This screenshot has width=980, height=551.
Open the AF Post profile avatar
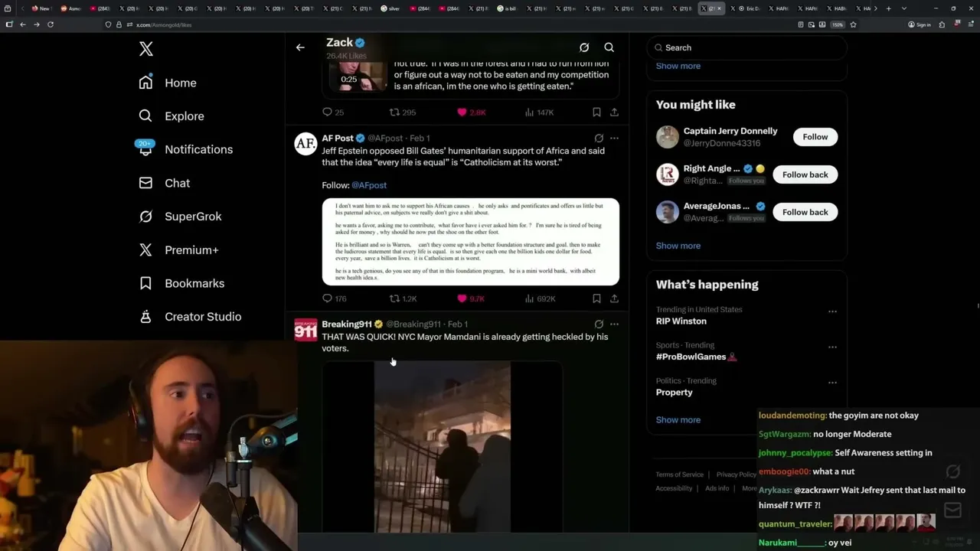point(305,144)
